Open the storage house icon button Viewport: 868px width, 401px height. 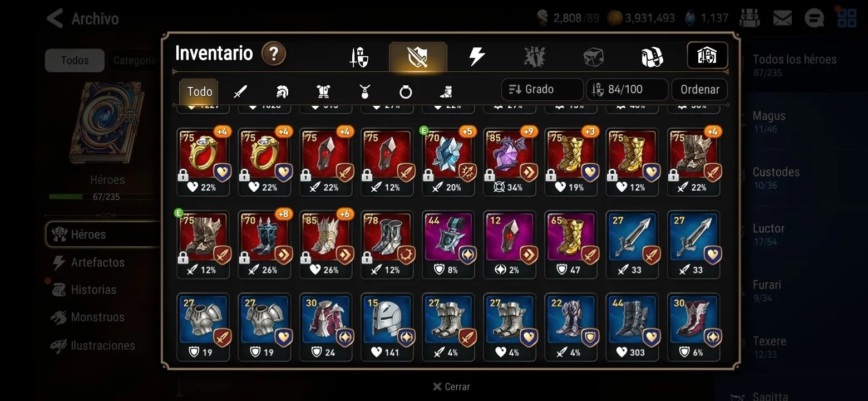707,56
